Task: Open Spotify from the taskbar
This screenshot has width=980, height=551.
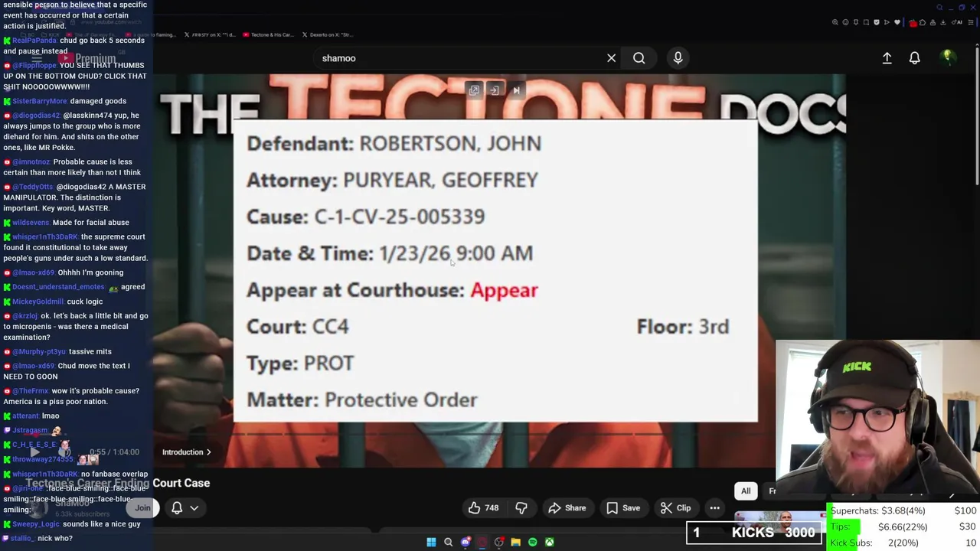Action: pyautogui.click(x=532, y=542)
